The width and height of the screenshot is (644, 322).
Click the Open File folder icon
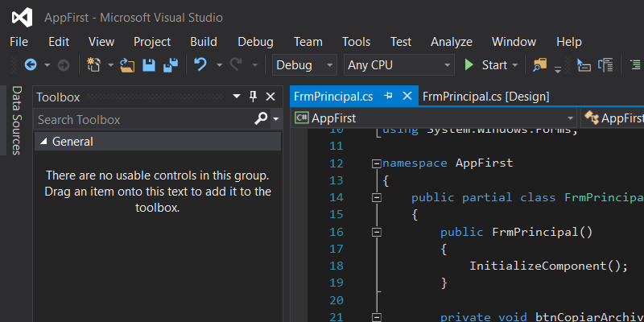coord(127,65)
